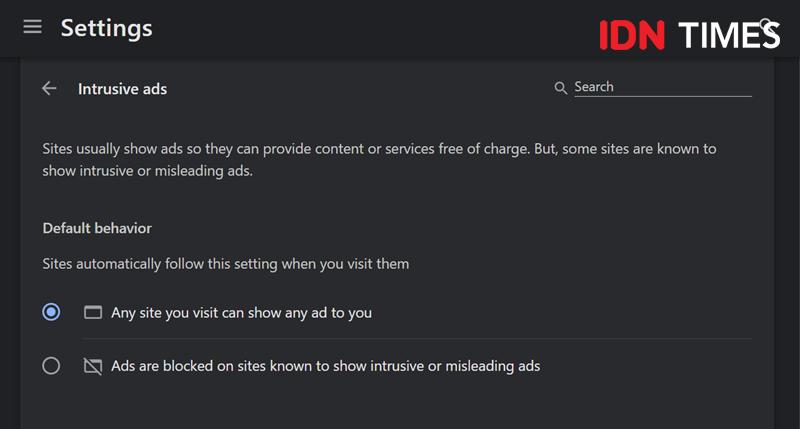800x429 pixels.
Task: Click the Settings page title
Action: [106, 28]
